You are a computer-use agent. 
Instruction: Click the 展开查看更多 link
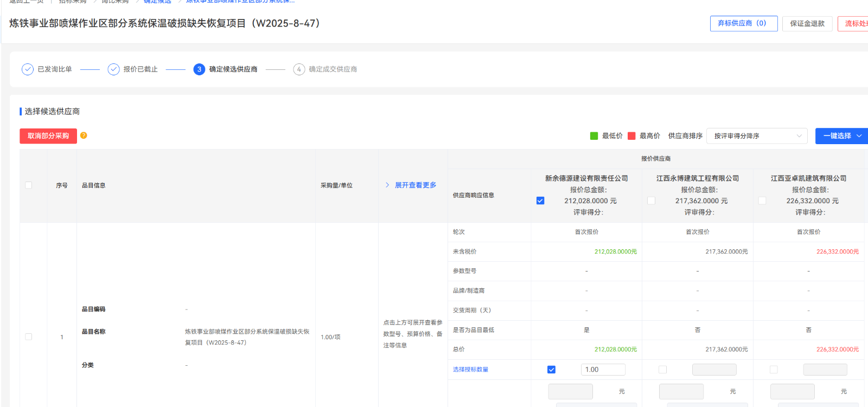(x=416, y=185)
